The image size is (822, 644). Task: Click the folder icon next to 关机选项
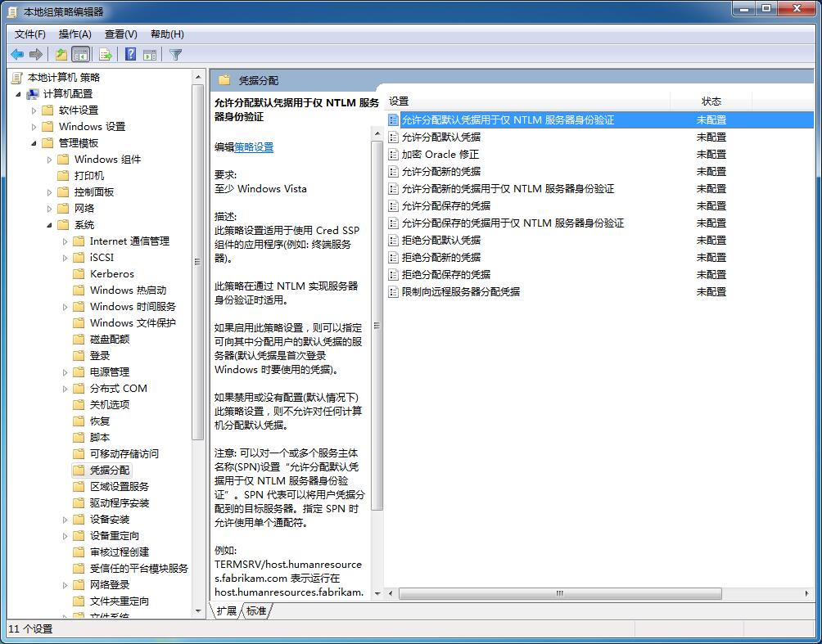click(x=79, y=405)
